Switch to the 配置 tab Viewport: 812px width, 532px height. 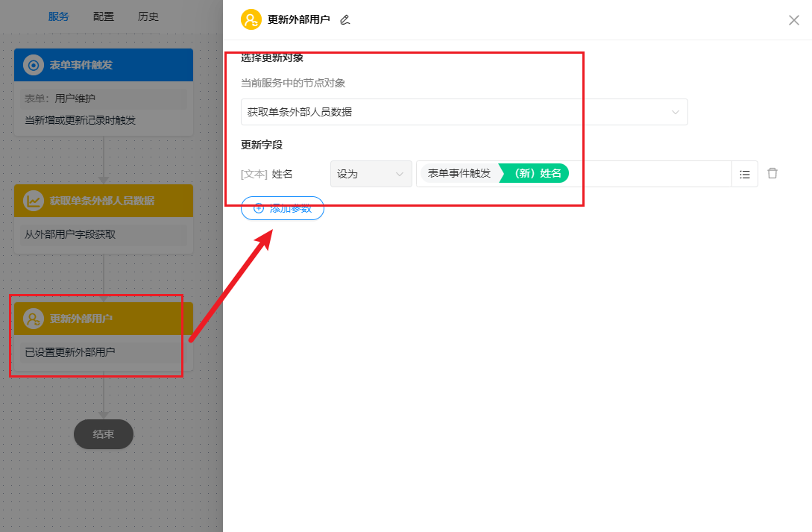tap(103, 16)
